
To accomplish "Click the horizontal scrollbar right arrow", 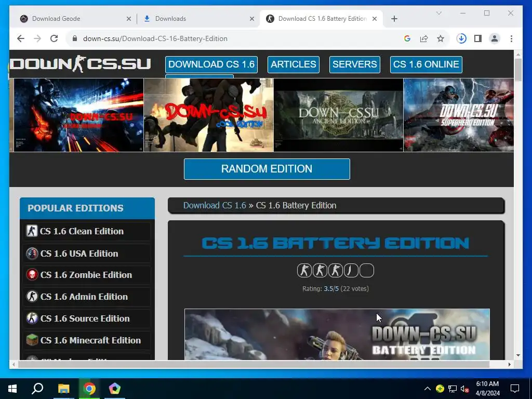I will 509,364.
